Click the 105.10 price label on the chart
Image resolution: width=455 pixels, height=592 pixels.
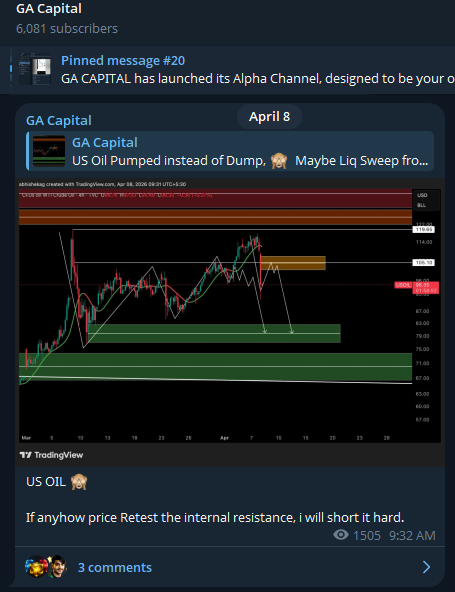[424, 262]
